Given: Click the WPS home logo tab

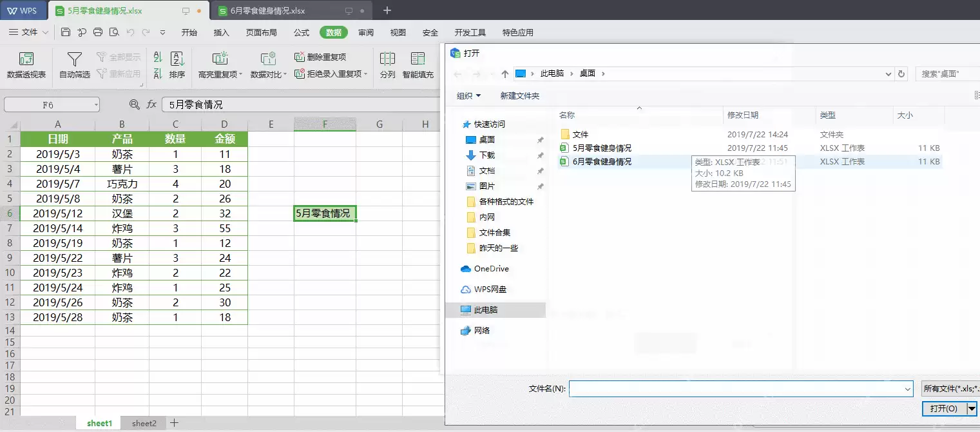Looking at the screenshot, I should 23,11.
